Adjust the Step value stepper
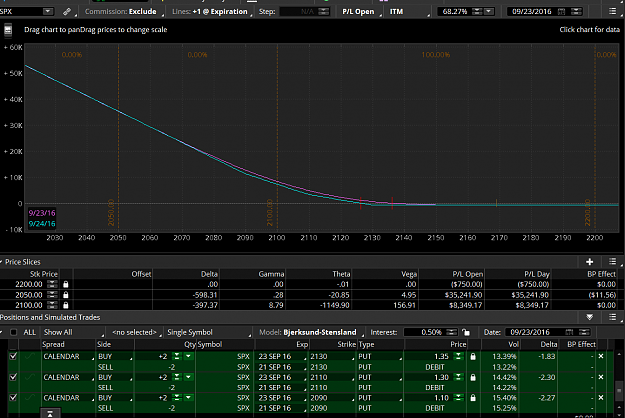The height and width of the screenshot is (418, 625). pyautogui.click(x=324, y=12)
